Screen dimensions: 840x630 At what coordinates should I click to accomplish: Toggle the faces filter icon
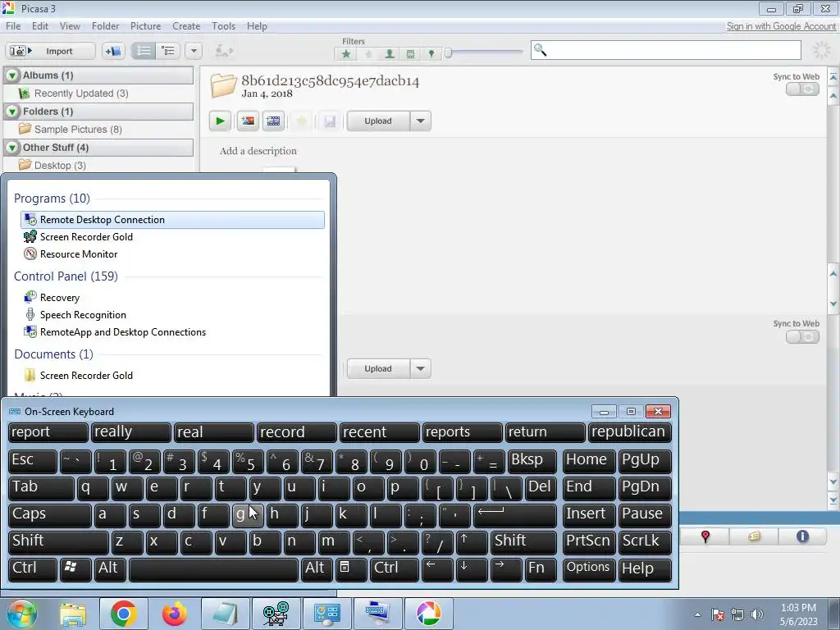coord(390,53)
